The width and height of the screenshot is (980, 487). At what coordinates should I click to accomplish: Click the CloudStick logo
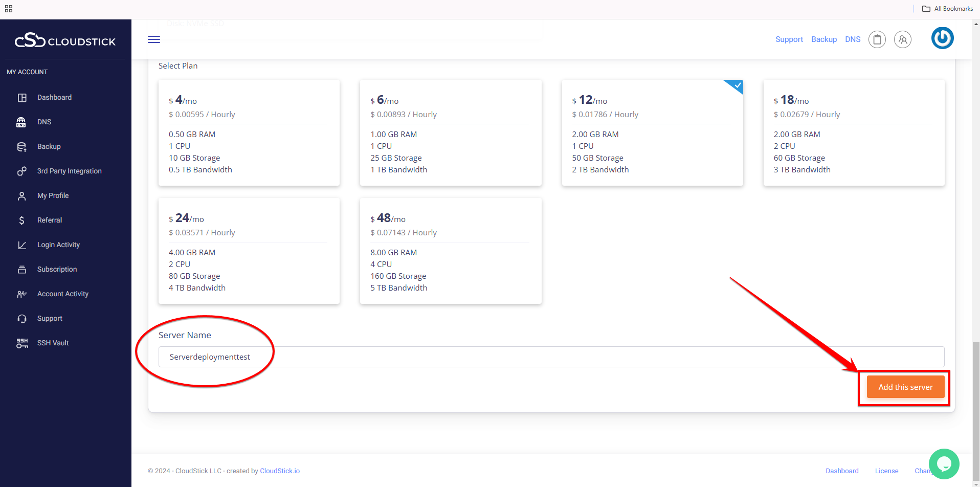click(65, 40)
